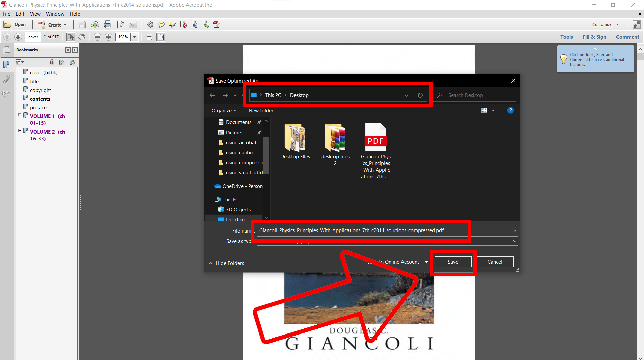Open the Save as type dropdown
Screen dimensions: 644x360
514,241
